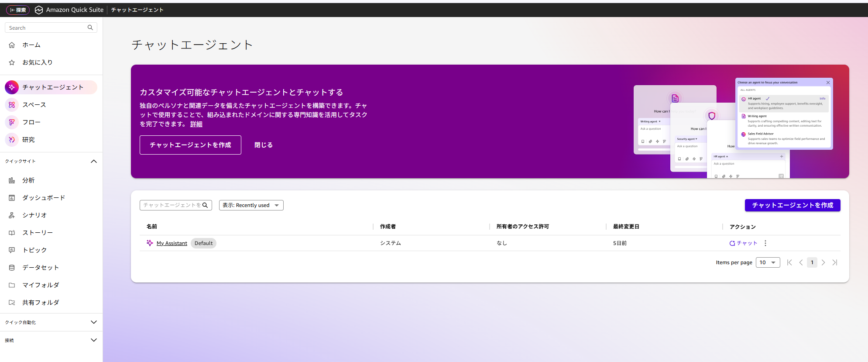The image size is (868, 362).
Task: Collapse the クイックサイト section
Action: [x=93, y=161]
